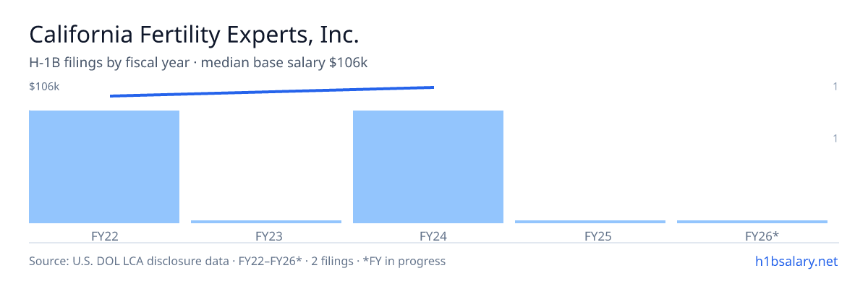This screenshot has height=289, width=868.
Task: Click the $106k salary axis label
Action: pos(44,87)
